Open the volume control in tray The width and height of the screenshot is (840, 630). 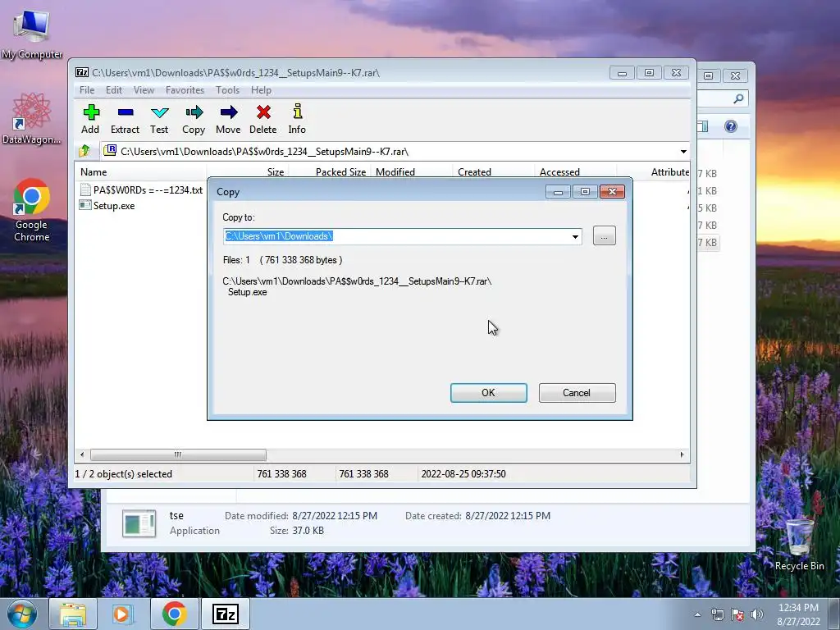756,614
